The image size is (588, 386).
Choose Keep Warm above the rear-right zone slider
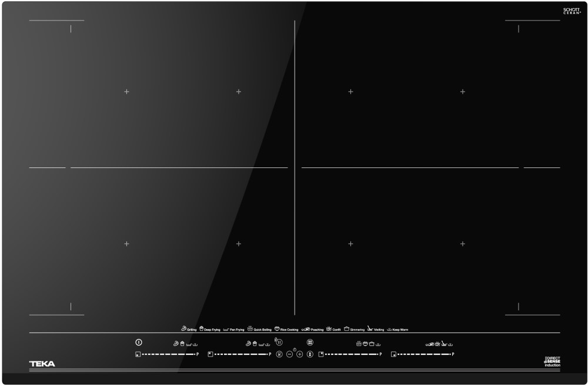pyautogui.click(x=378, y=344)
